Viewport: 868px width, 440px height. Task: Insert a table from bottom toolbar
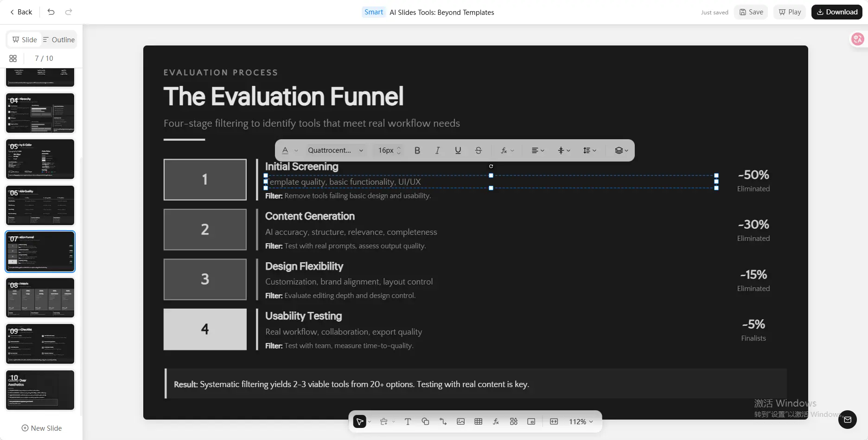point(478,421)
